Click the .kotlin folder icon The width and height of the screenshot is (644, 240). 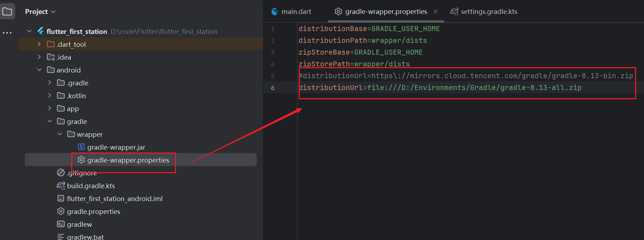[x=61, y=95]
